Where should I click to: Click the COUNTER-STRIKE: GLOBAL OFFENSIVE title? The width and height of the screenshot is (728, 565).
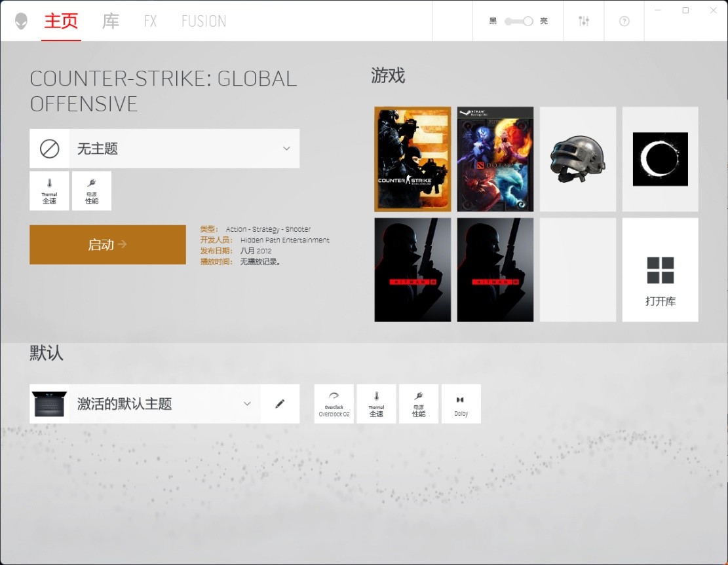(163, 92)
